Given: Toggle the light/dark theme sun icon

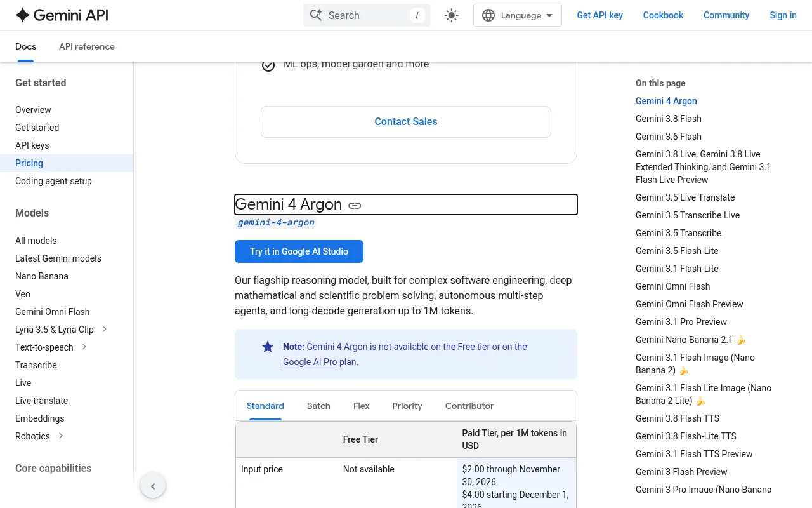Looking at the screenshot, I should click(452, 15).
